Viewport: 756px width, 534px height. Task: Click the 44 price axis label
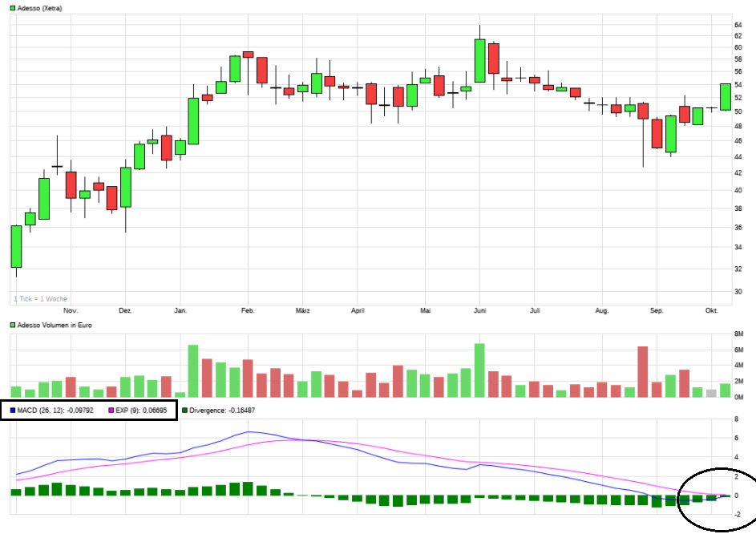click(x=738, y=157)
